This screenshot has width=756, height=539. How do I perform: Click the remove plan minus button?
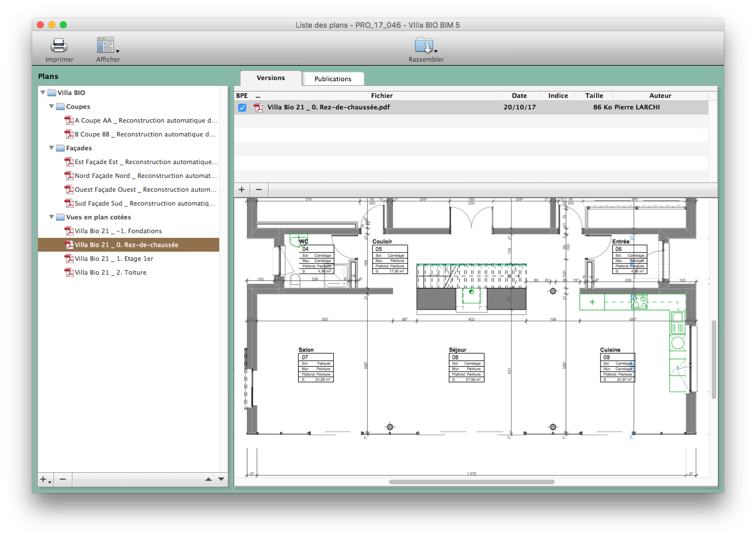[63, 479]
